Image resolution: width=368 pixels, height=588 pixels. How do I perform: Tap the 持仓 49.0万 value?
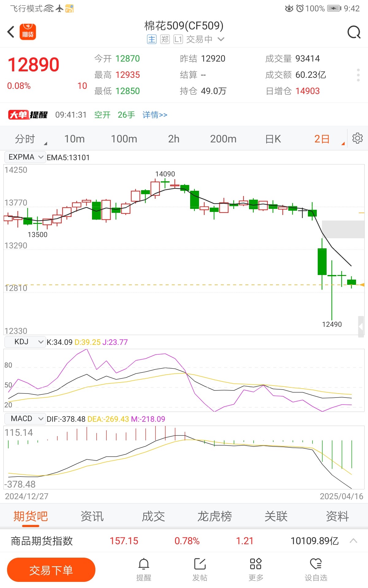[214, 91]
